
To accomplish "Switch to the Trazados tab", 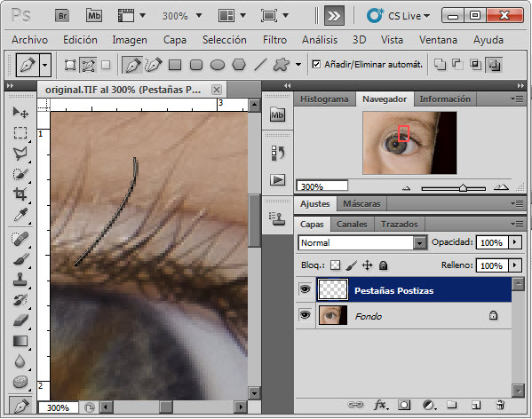I will click(399, 224).
